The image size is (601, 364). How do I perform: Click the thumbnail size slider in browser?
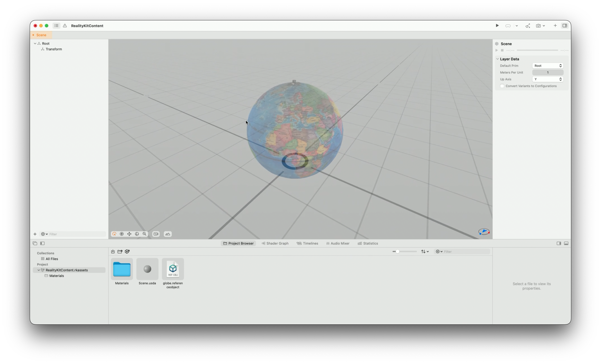click(x=398, y=252)
